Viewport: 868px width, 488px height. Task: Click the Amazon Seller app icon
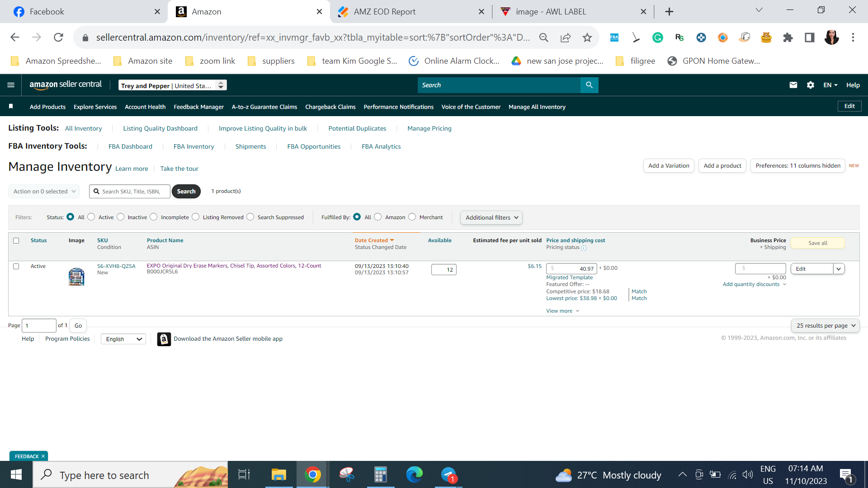tap(164, 339)
